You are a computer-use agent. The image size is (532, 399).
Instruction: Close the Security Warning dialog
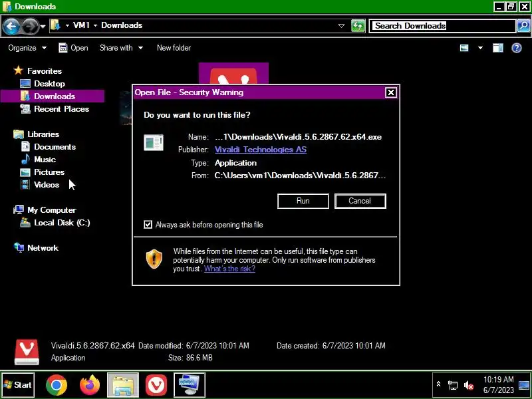(x=391, y=92)
